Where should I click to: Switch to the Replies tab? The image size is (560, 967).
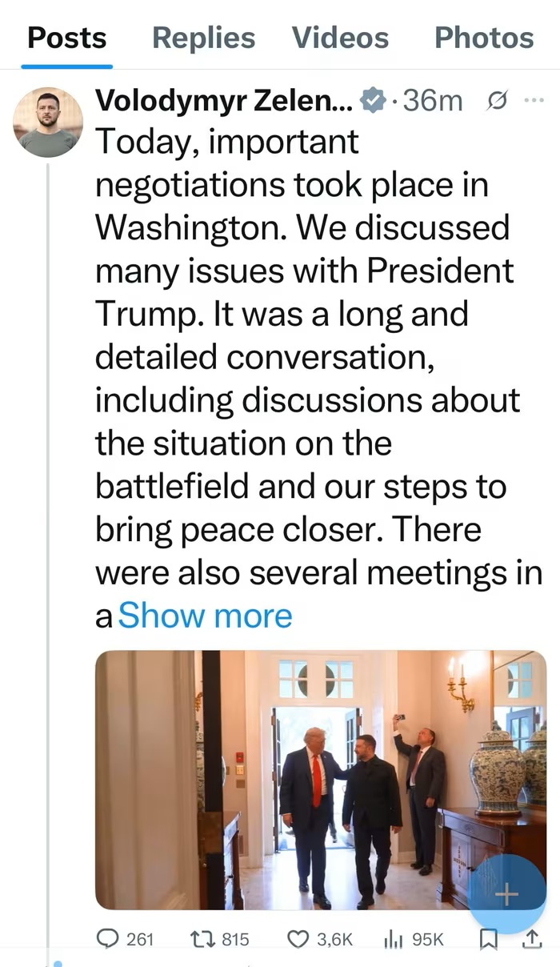click(203, 38)
